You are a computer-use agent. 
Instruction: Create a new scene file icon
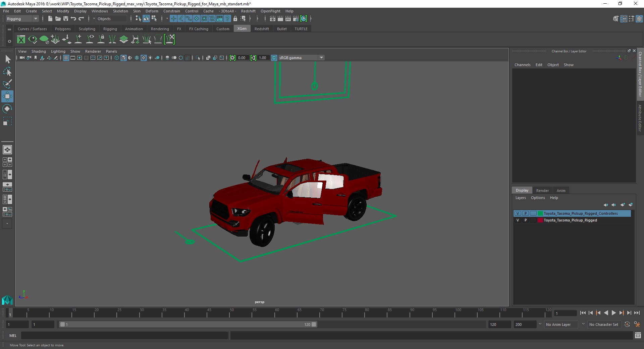point(50,19)
